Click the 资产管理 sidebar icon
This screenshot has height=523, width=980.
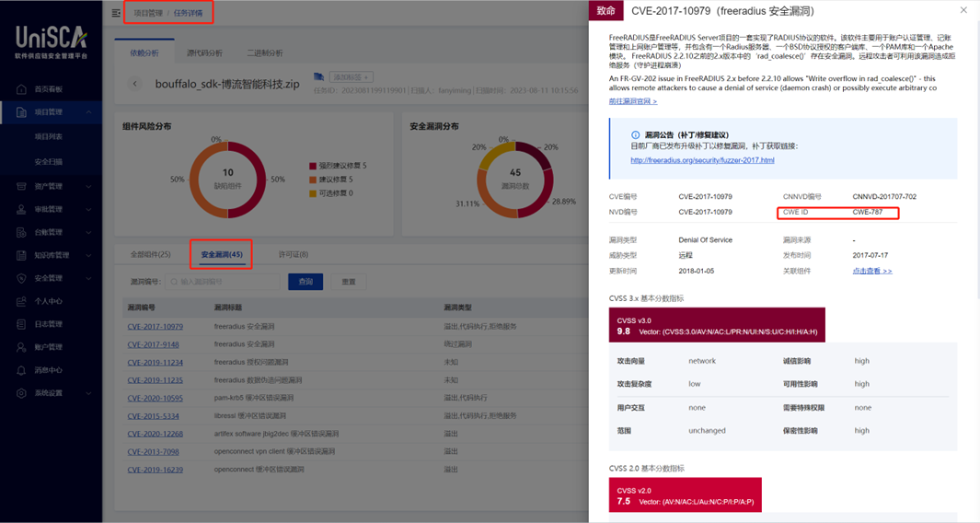(x=21, y=186)
